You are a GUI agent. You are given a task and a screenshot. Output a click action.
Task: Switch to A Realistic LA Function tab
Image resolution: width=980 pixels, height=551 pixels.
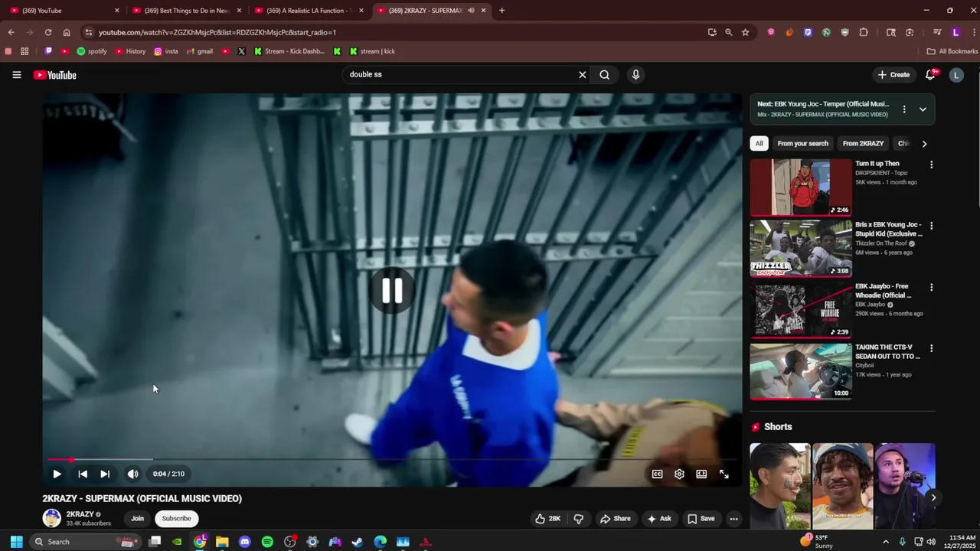point(309,11)
